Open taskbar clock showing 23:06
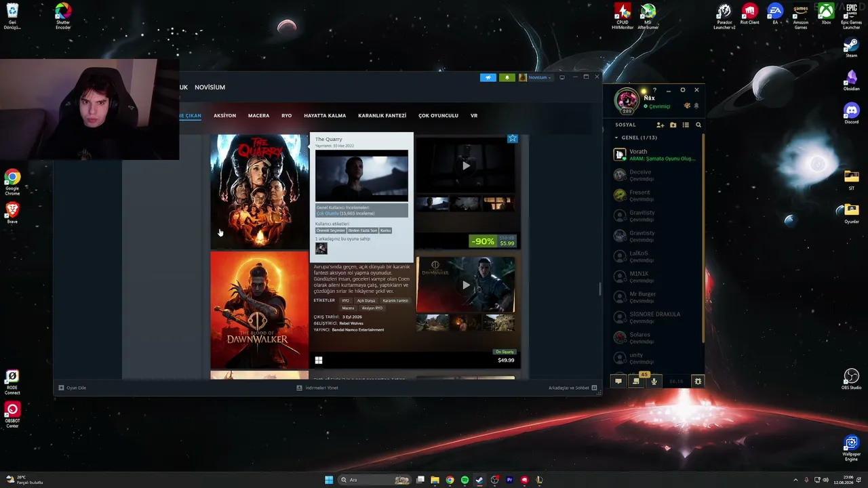The height and width of the screenshot is (488, 868). click(843, 480)
